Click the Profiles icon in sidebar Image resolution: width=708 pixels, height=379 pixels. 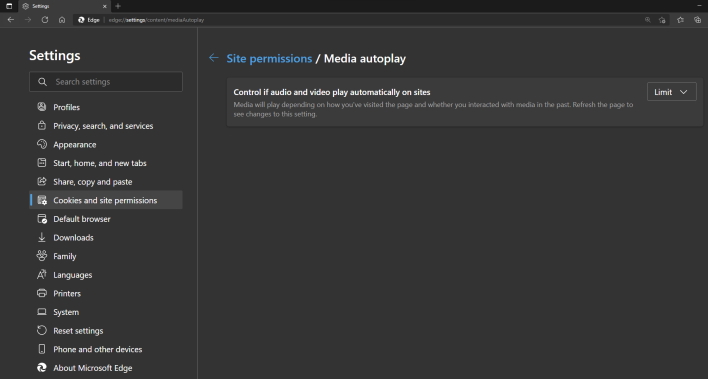[42, 107]
